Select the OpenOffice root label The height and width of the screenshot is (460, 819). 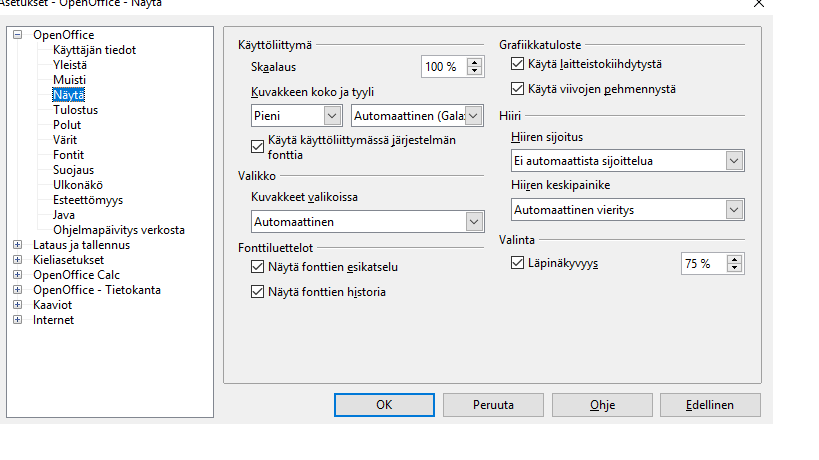64,35
